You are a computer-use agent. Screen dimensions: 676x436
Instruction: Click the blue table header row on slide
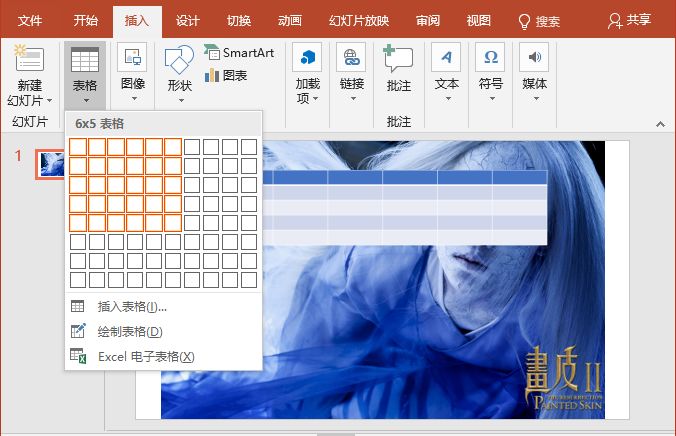(405, 177)
